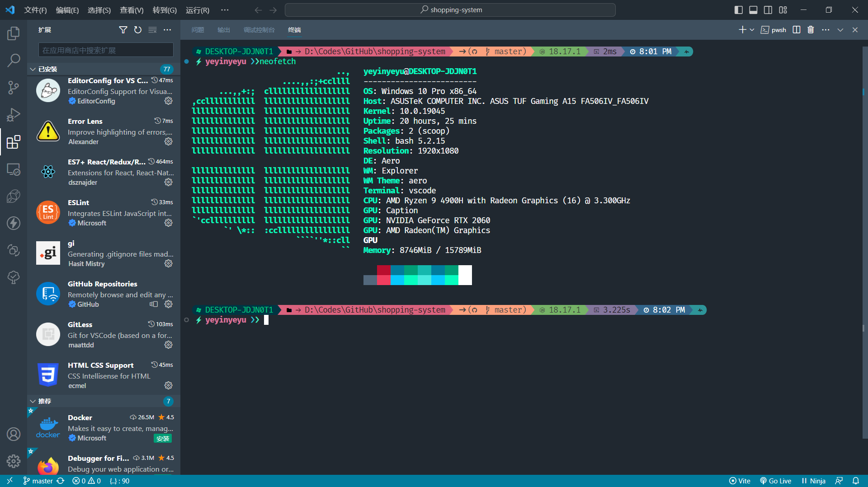Go back with title bar arrow
Screen dimensions: 868x487
(x=258, y=10)
